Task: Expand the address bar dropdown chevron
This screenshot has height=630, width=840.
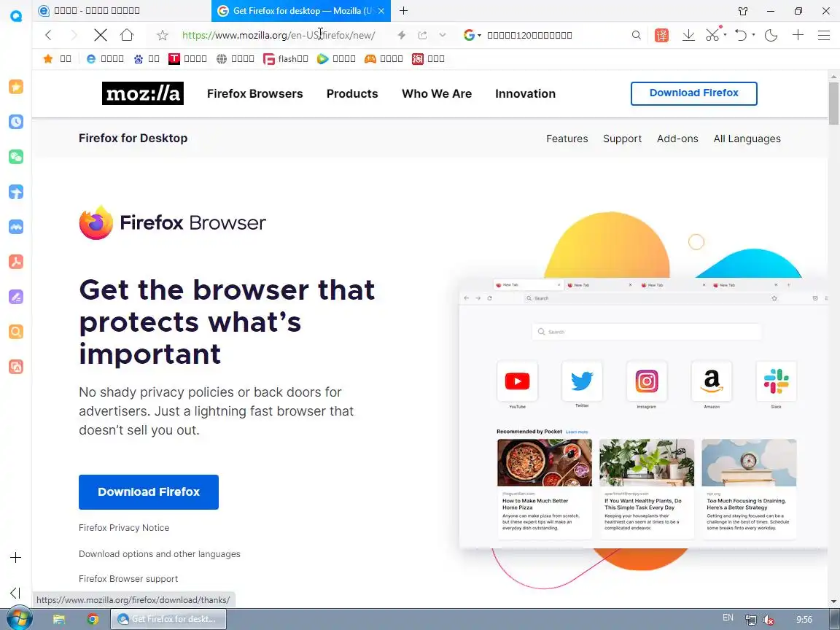Action: point(443,35)
